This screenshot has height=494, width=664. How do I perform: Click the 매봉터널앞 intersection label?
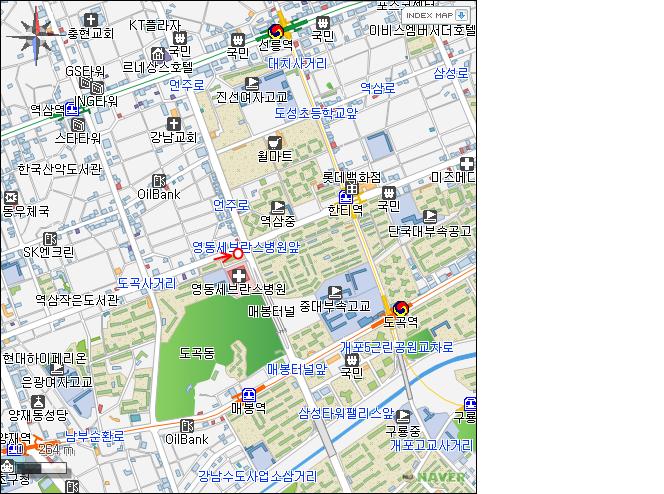click(x=296, y=369)
